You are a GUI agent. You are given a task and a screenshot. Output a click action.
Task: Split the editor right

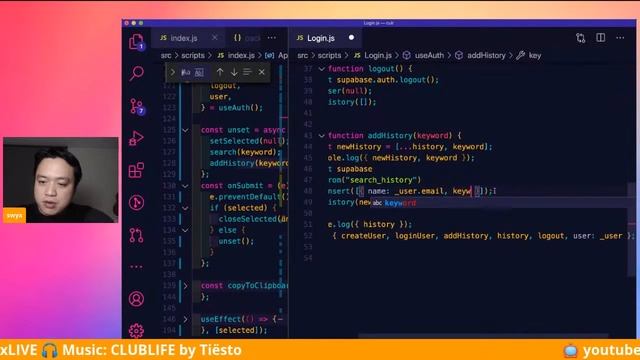click(600, 38)
